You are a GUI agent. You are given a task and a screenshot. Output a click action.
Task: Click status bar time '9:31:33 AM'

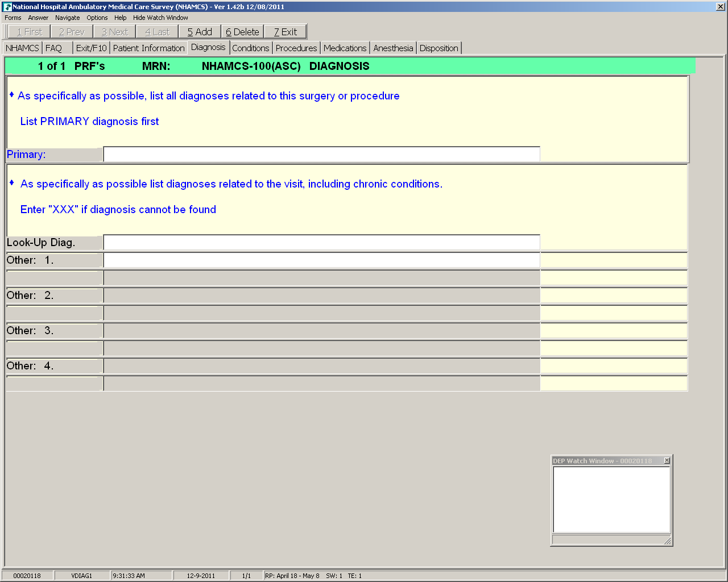(x=129, y=576)
